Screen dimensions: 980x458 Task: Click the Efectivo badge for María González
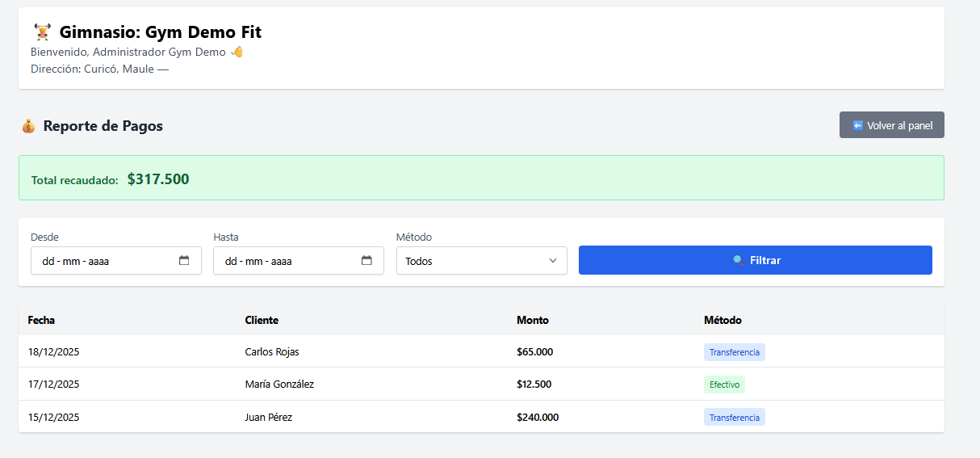pos(724,384)
